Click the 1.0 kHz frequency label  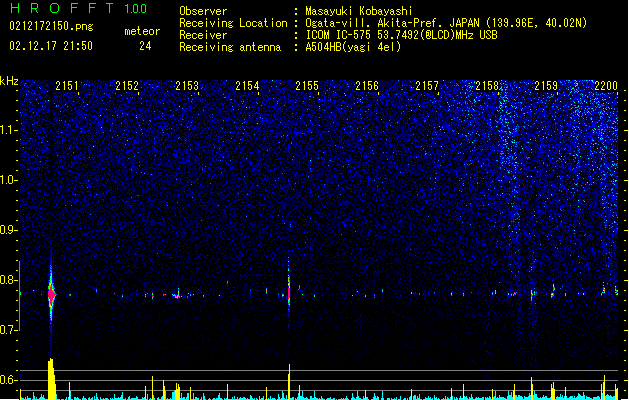point(9,180)
